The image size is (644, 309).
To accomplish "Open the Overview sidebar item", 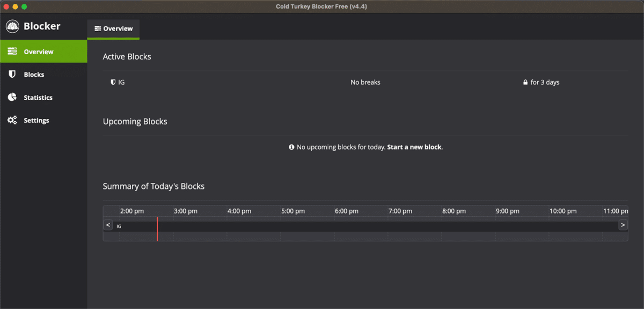I will point(43,51).
